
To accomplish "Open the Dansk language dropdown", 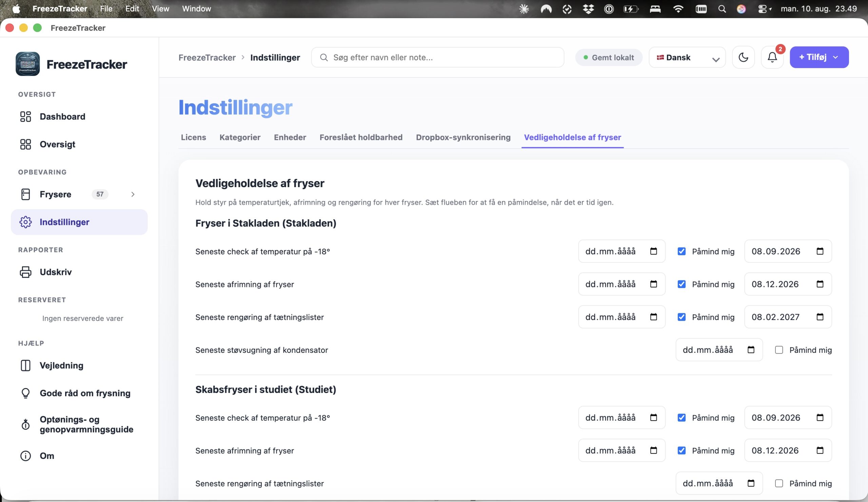I will coord(687,57).
